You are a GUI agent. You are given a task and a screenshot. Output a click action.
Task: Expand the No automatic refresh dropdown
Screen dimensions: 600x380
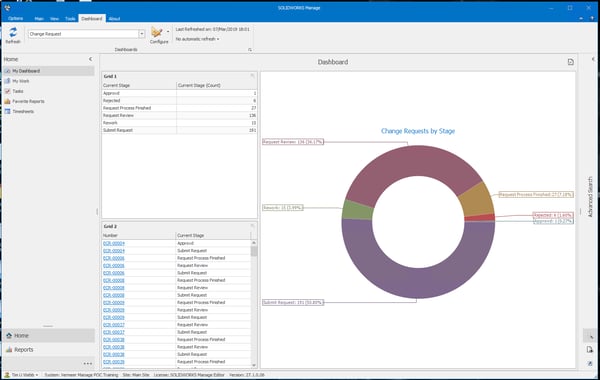pyautogui.click(x=197, y=39)
